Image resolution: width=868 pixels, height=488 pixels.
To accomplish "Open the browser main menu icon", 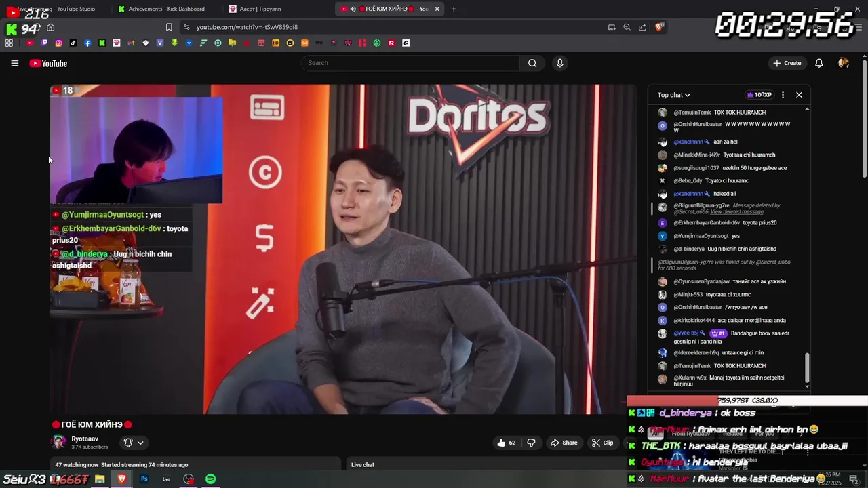I will tap(859, 27).
